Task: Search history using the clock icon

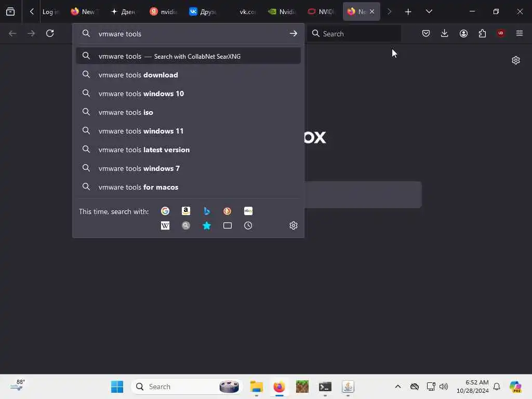Action: point(248,225)
